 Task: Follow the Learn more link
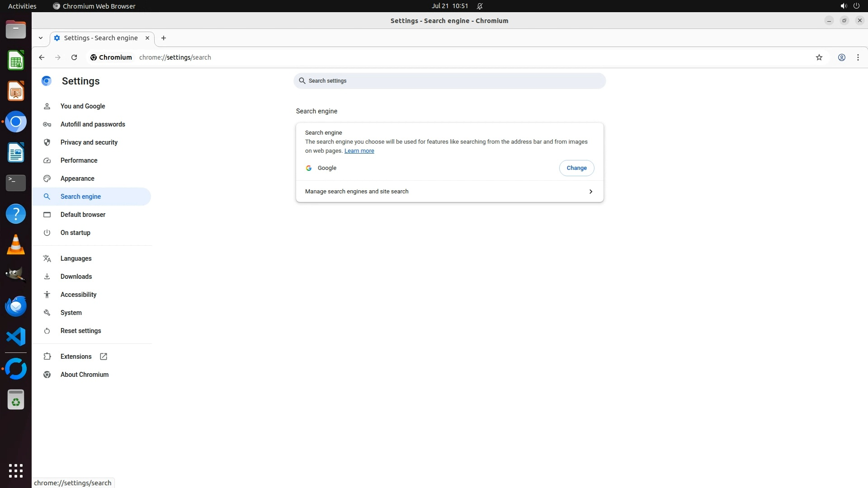[359, 151]
